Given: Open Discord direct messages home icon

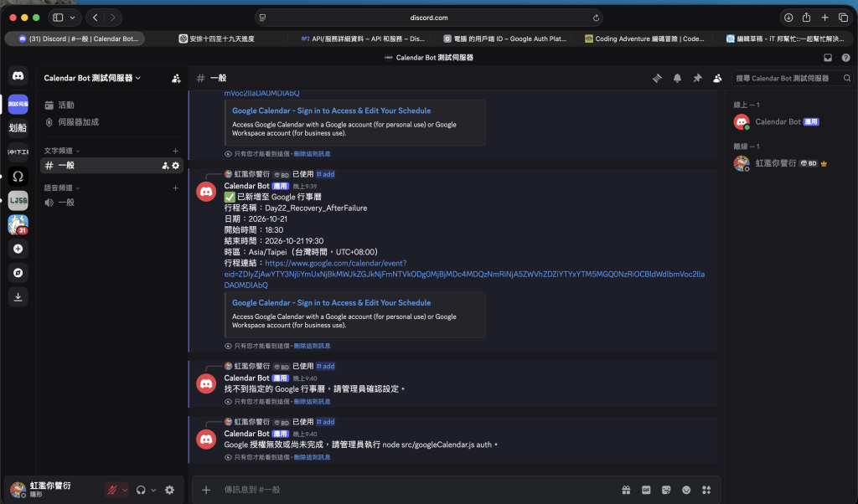Looking at the screenshot, I should coord(18,76).
